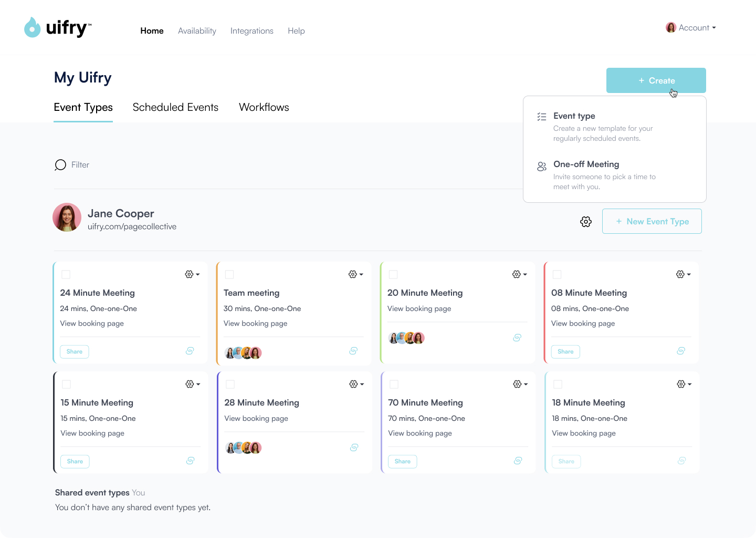
Task: Open gear dropdown on 70 Minute Meeting card
Action: (x=520, y=384)
